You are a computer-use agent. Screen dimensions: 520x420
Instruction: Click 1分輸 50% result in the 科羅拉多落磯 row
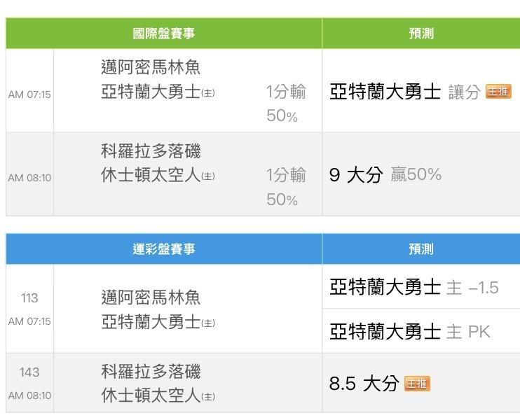point(285,187)
